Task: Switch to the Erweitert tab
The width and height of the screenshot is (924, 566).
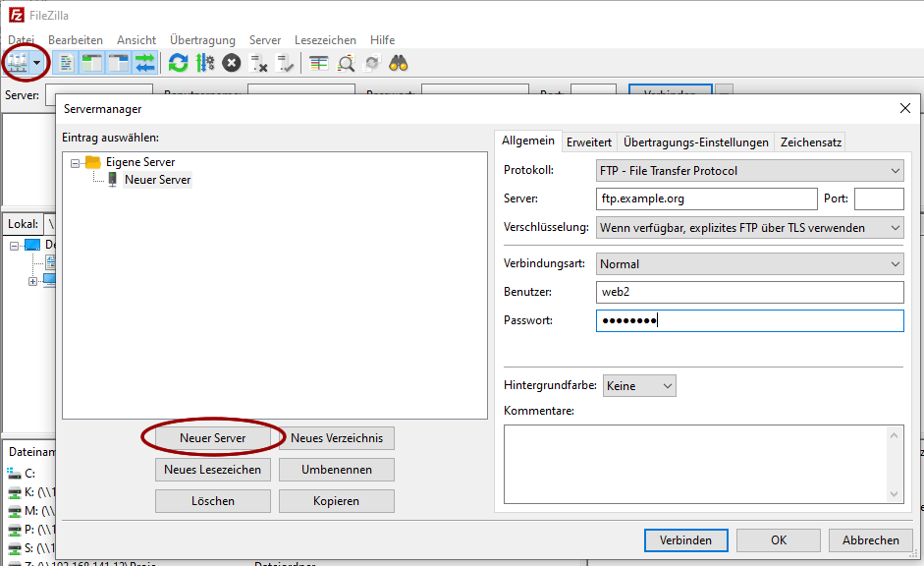Action: tap(589, 142)
